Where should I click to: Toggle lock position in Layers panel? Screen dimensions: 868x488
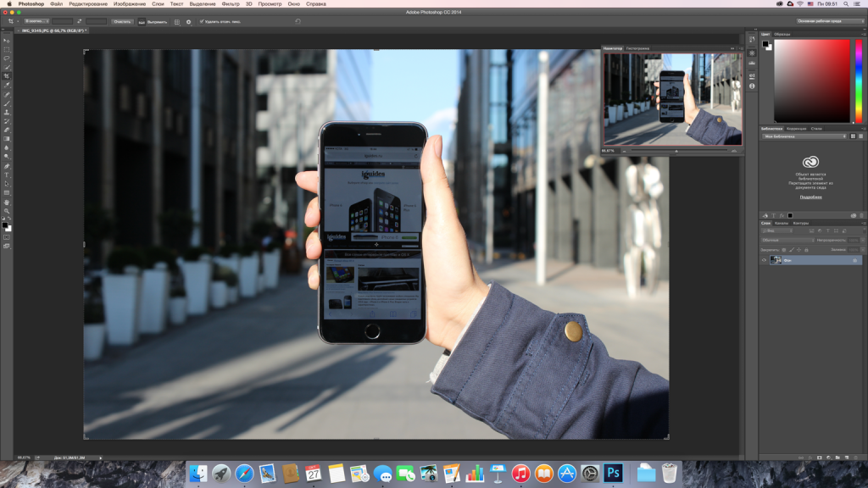pyautogui.click(x=798, y=250)
